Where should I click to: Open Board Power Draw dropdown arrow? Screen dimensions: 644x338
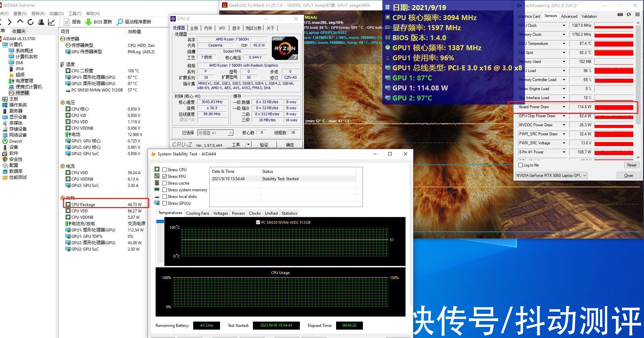[564, 107]
